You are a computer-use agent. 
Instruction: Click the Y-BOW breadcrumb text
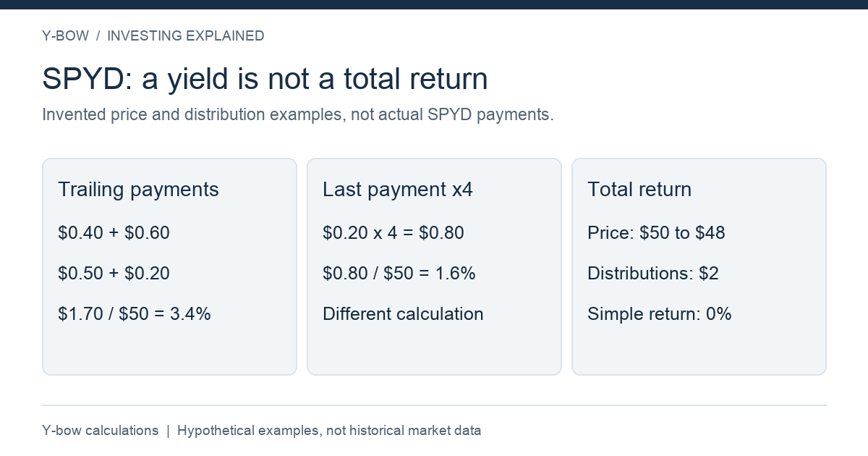tap(65, 35)
